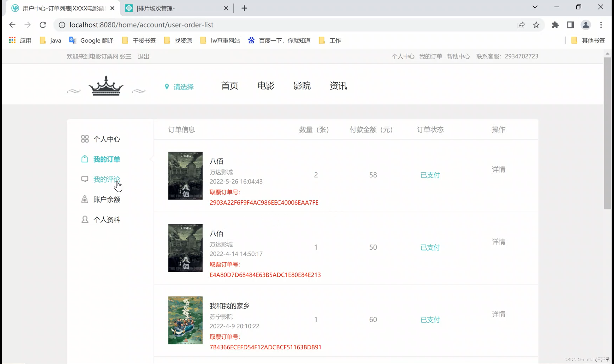Click the site information icon
Screen dimensions: 614x364
coord(62,25)
